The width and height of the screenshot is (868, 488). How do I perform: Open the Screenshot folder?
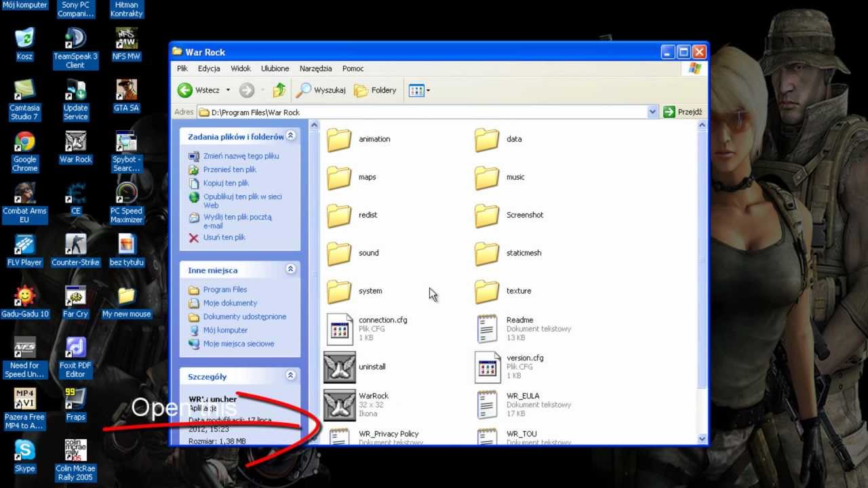[509, 215]
